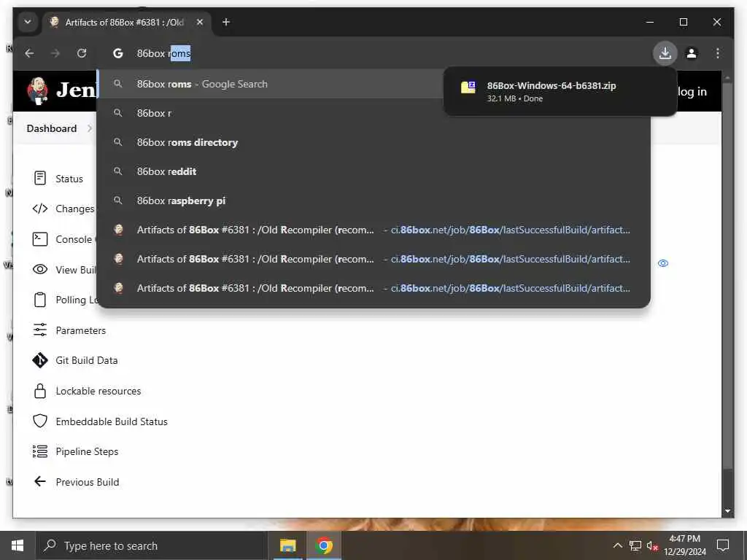Select '86box roms - Google Search' suggestion
Image resolution: width=747 pixels, height=560 pixels.
(x=270, y=84)
